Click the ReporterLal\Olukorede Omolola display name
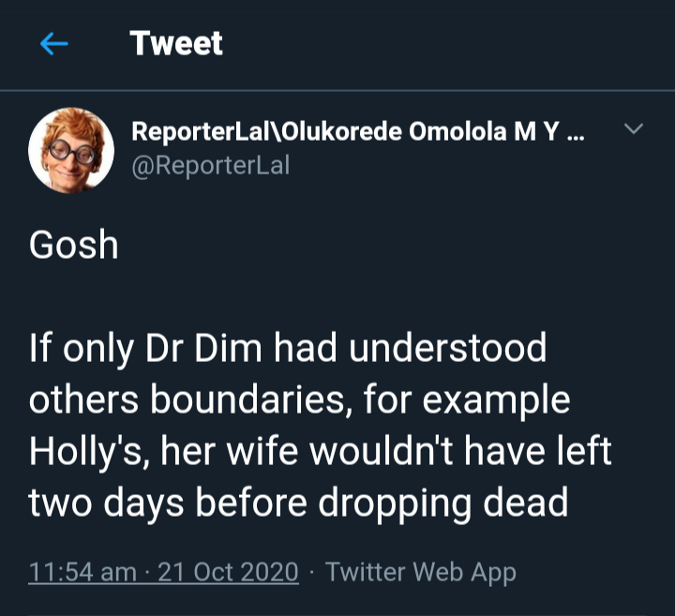This screenshot has width=675, height=616. click(x=347, y=132)
